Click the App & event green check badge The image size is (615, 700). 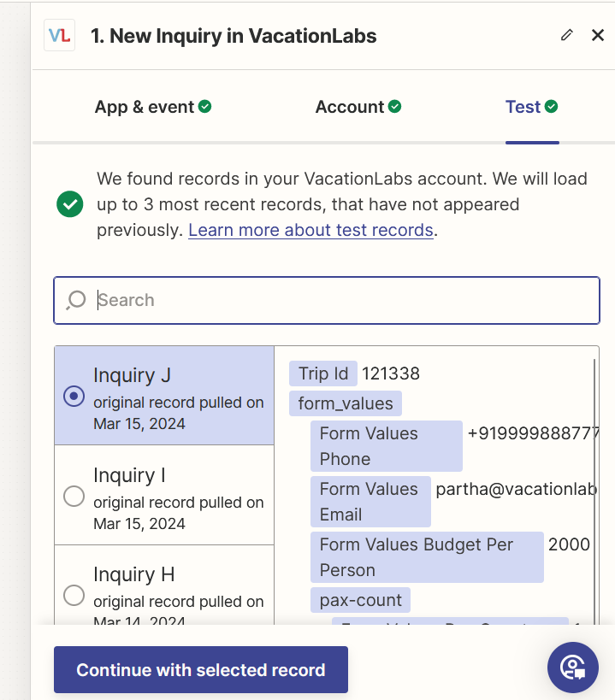click(205, 107)
